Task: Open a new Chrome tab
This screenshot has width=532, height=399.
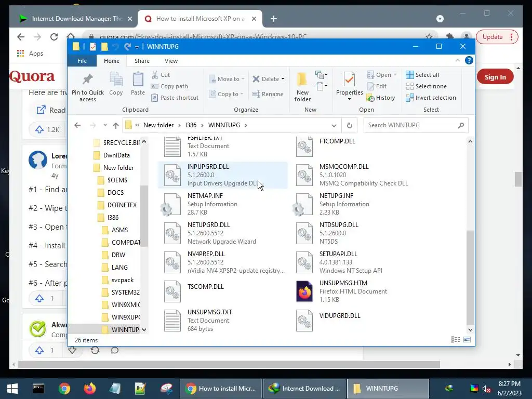Action: (x=273, y=19)
